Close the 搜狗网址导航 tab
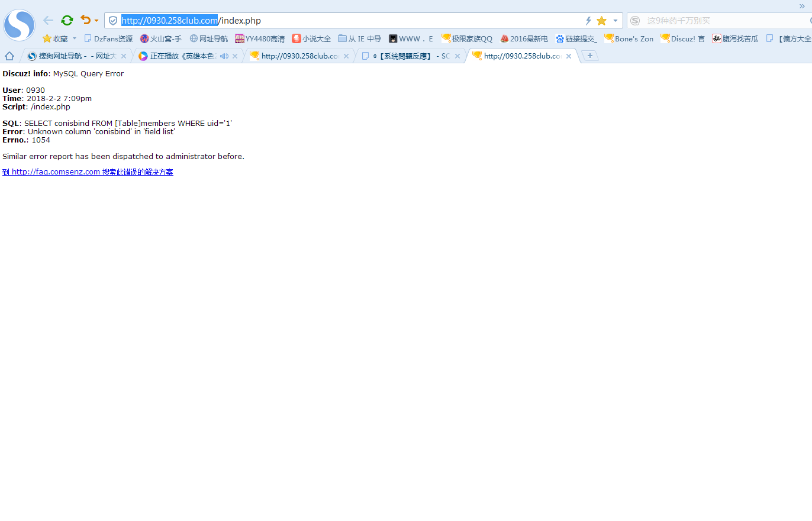Image resolution: width=812 pixels, height=521 pixels. [124, 56]
